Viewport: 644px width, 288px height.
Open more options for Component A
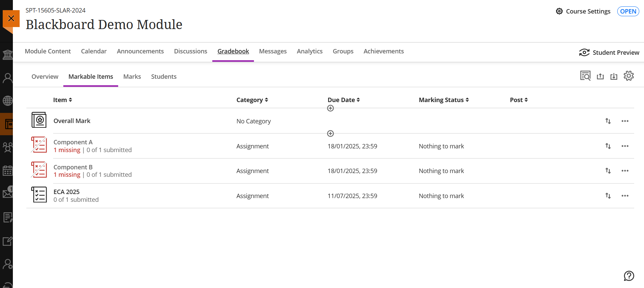tap(625, 146)
